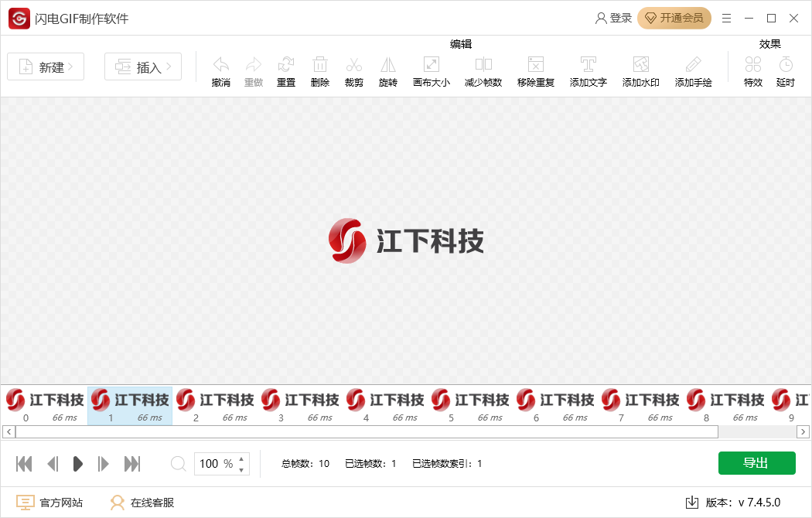812x518 pixels.
Task: Open the 添加文字 add text tool
Action: (x=589, y=65)
